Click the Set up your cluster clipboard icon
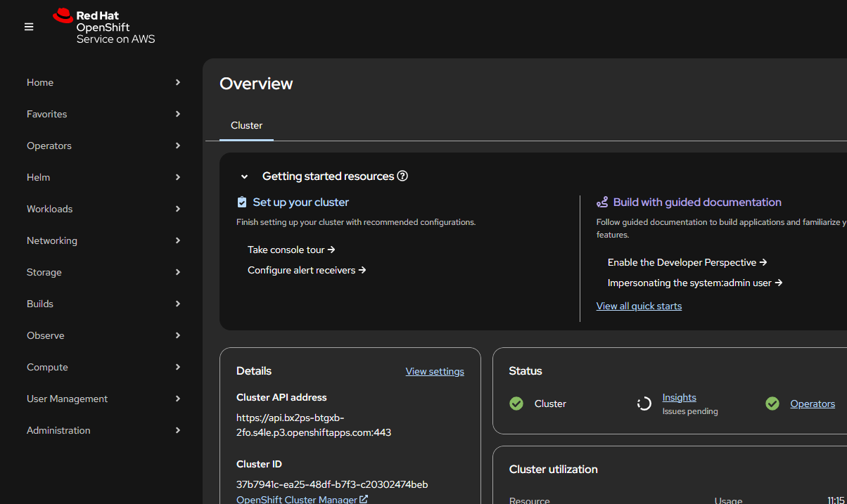Screen dimensions: 847x504 [242, 202]
